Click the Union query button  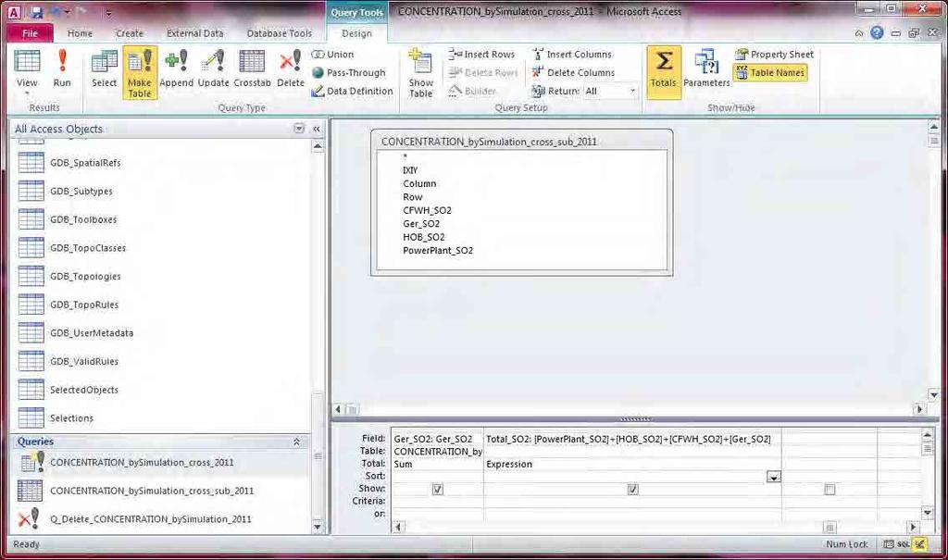(332, 55)
